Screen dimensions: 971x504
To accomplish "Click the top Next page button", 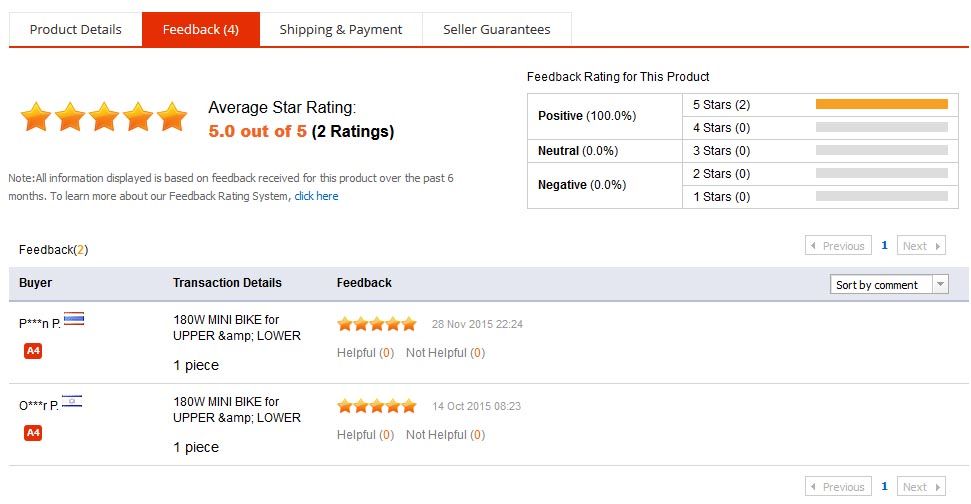I will click(x=921, y=246).
